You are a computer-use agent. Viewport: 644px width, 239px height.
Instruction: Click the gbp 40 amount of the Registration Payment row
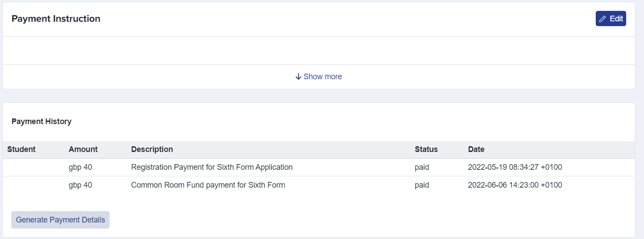[80, 167]
